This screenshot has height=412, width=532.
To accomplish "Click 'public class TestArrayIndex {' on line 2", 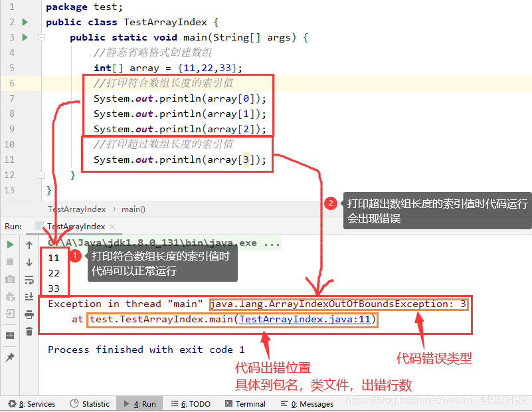I will (132, 22).
